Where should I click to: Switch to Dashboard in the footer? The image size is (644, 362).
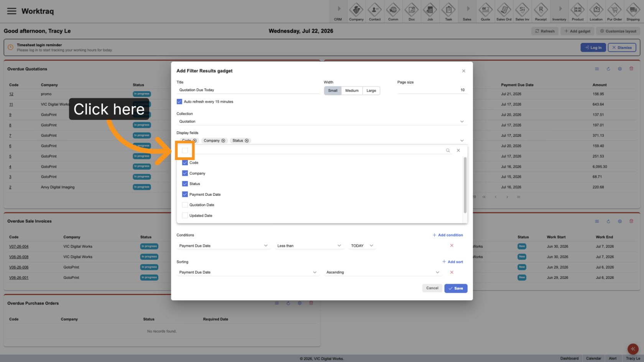pyautogui.click(x=569, y=359)
